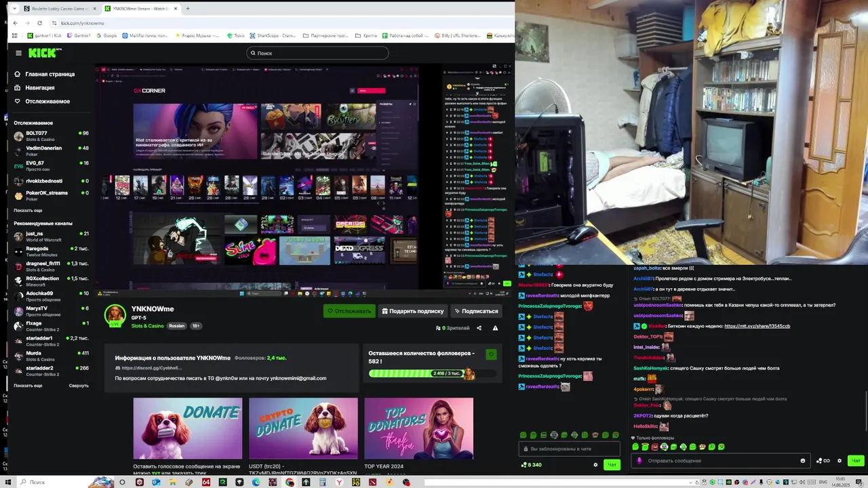
Task: Open Edge from the Windows taskbar
Action: click(x=256, y=482)
